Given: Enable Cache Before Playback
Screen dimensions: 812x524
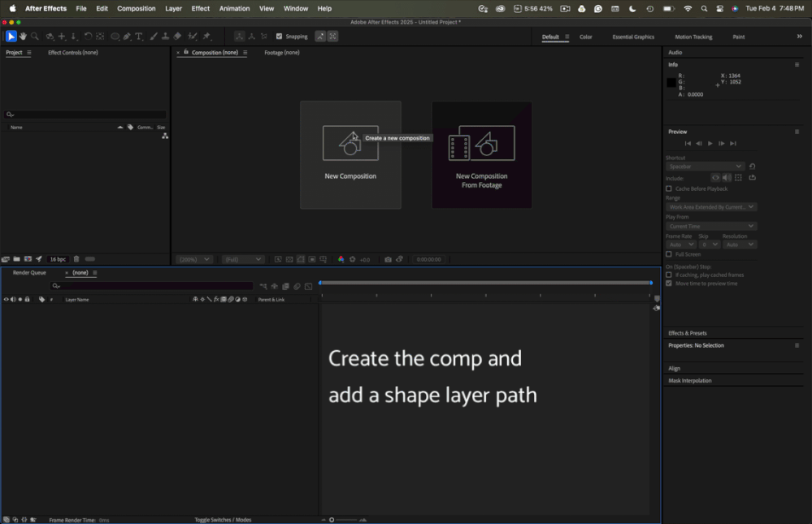Looking at the screenshot, I should click(x=669, y=188).
